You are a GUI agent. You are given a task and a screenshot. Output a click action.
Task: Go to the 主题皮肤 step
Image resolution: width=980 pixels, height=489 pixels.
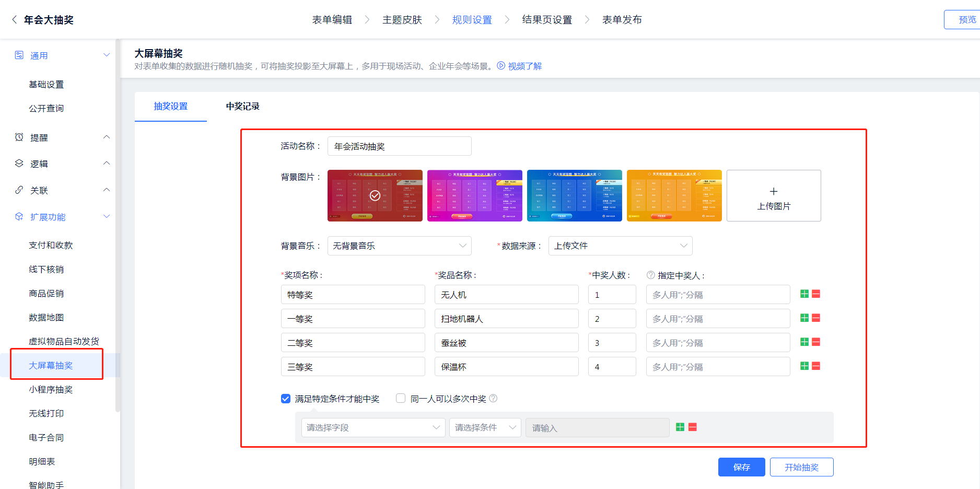coord(402,20)
